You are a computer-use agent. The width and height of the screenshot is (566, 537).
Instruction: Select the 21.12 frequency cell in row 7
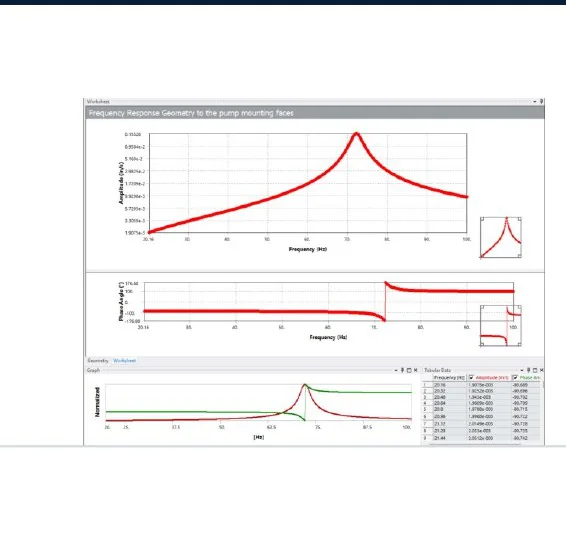pos(449,424)
